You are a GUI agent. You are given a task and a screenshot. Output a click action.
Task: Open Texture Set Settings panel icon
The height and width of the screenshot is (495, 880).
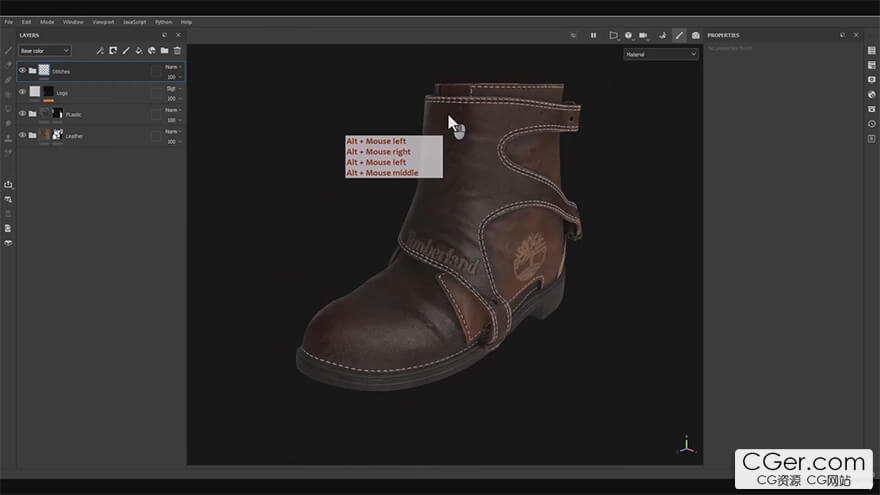[872, 65]
